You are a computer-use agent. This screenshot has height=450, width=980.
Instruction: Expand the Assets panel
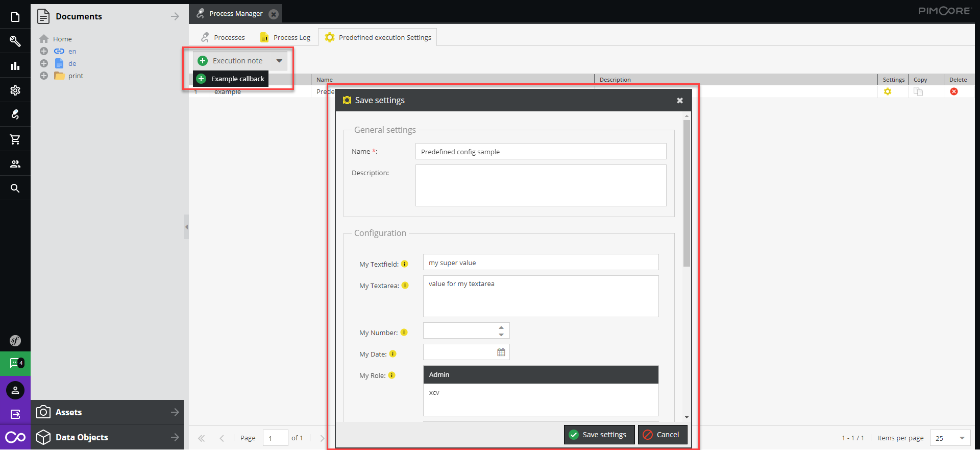tap(175, 412)
